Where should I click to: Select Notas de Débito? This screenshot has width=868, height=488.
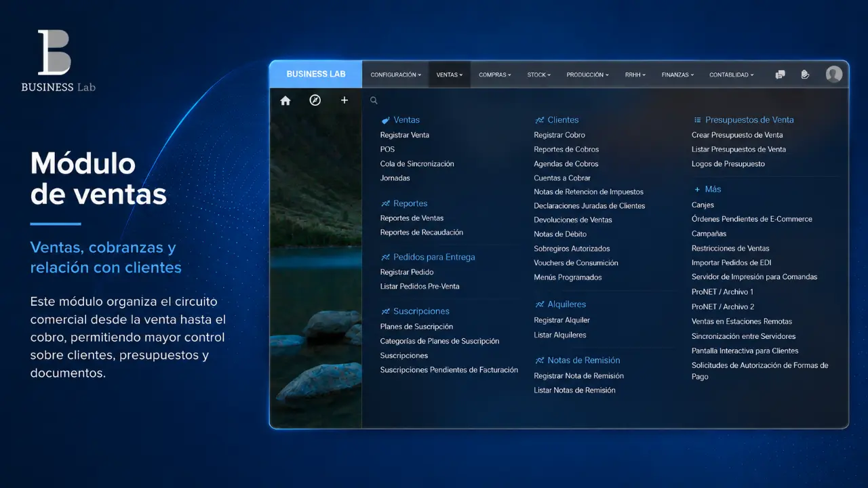(x=560, y=234)
